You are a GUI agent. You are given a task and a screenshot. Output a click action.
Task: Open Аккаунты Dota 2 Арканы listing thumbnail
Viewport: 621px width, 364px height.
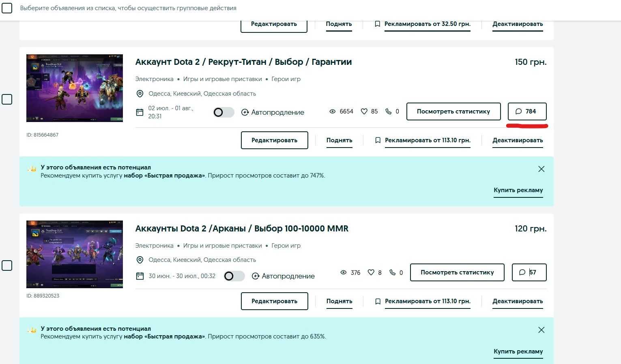click(x=75, y=254)
